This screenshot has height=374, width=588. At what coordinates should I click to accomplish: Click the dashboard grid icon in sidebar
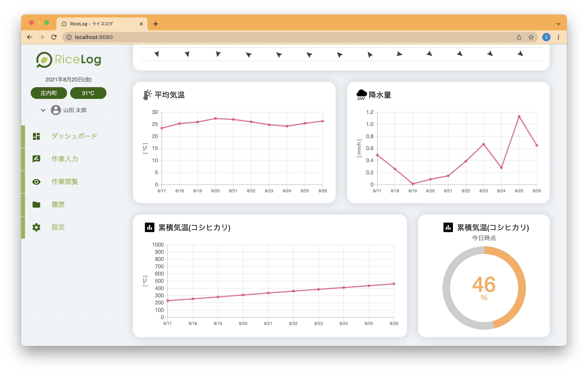[36, 136]
